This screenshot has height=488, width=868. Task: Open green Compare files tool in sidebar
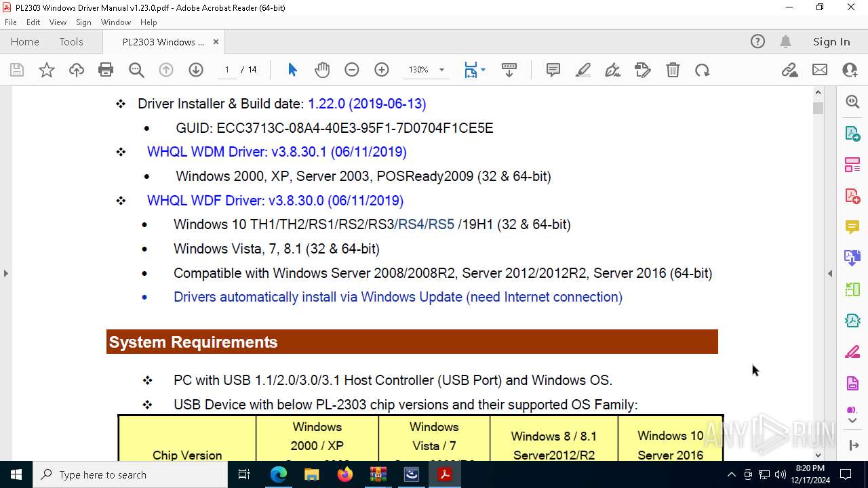tap(852, 289)
